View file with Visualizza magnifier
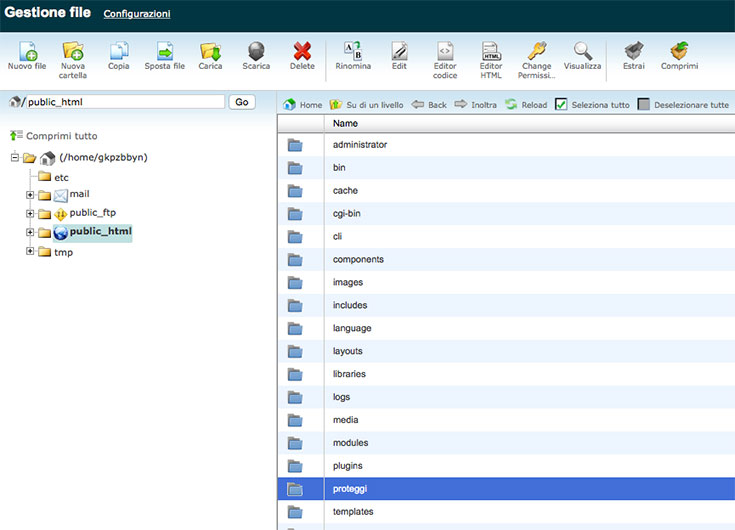 click(582, 56)
